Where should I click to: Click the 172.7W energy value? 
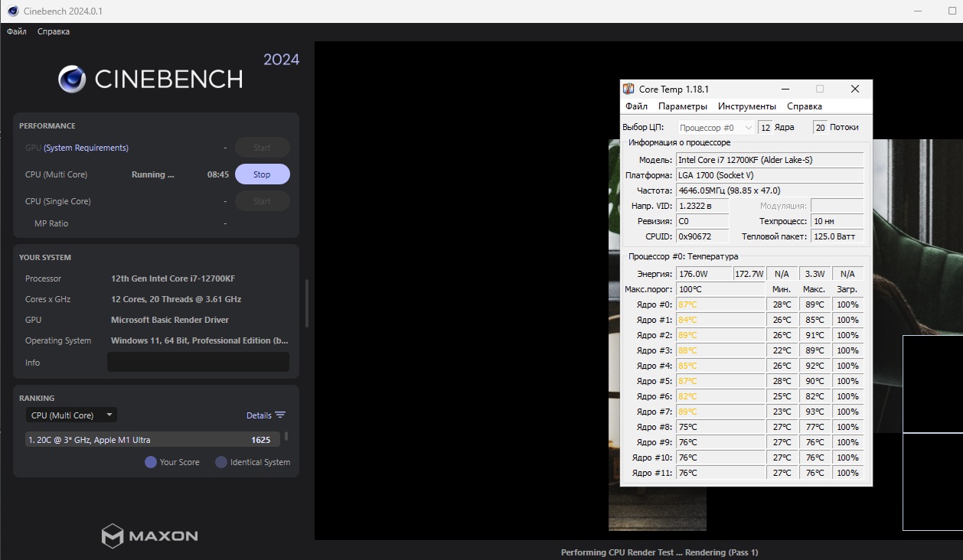point(749,274)
